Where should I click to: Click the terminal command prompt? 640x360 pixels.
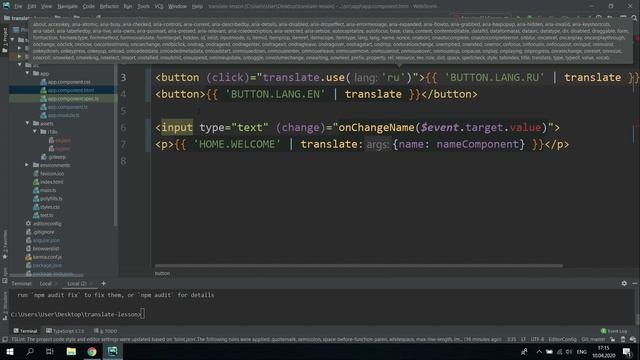click(x=78, y=314)
